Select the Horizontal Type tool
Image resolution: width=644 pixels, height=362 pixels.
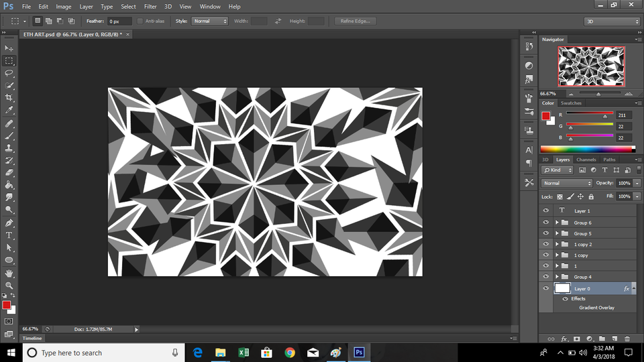tap(9, 235)
